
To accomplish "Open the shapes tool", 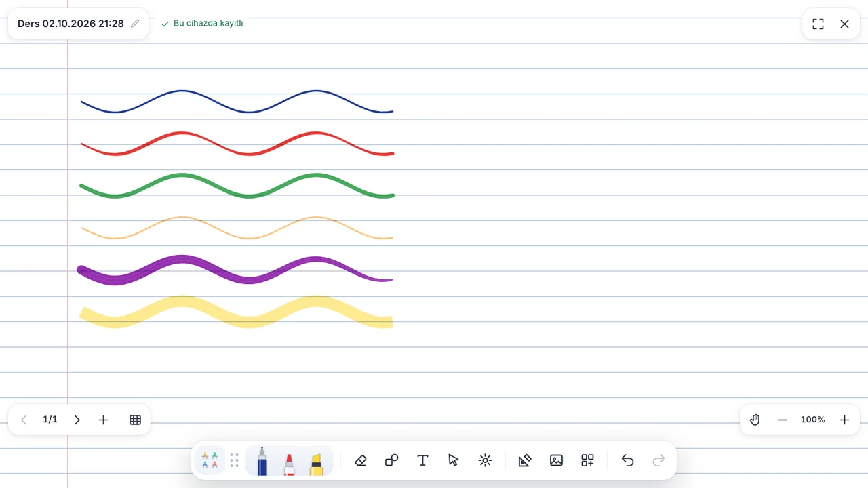I will (x=391, y=461).
